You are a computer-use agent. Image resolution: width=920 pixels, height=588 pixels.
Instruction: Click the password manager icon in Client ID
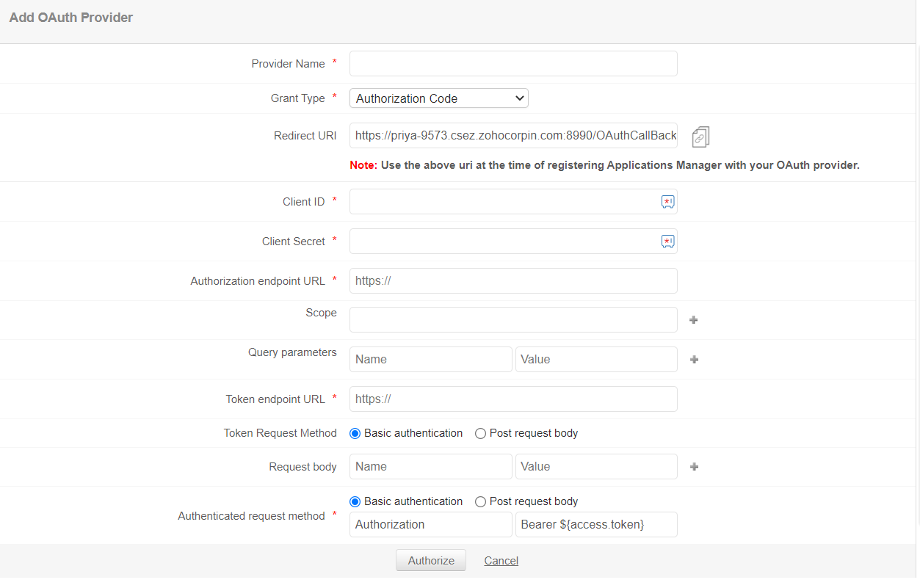[x=667, y=202]
